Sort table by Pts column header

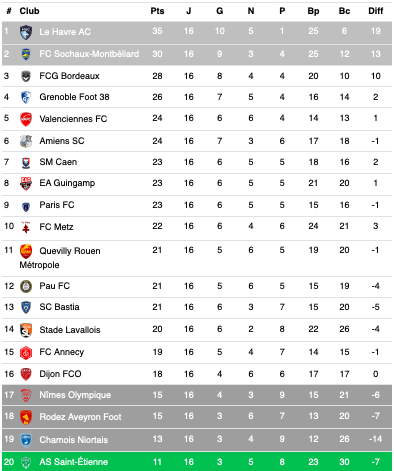(157, 11)
